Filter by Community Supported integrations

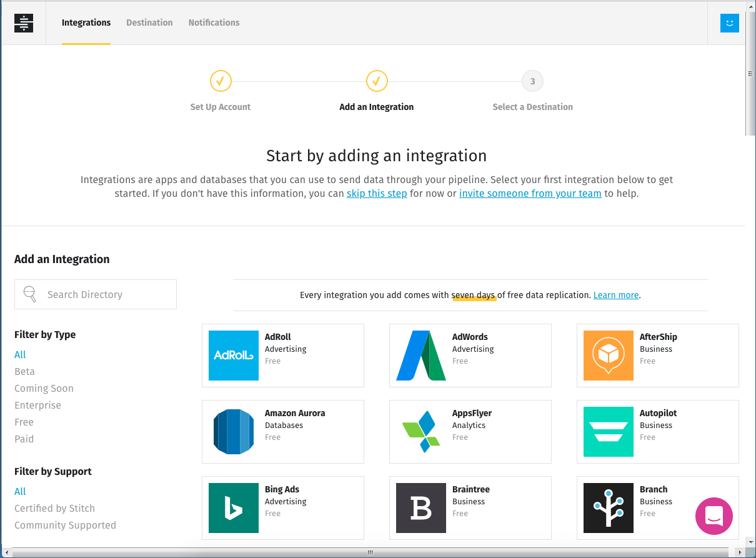click(x=65, y=525)
